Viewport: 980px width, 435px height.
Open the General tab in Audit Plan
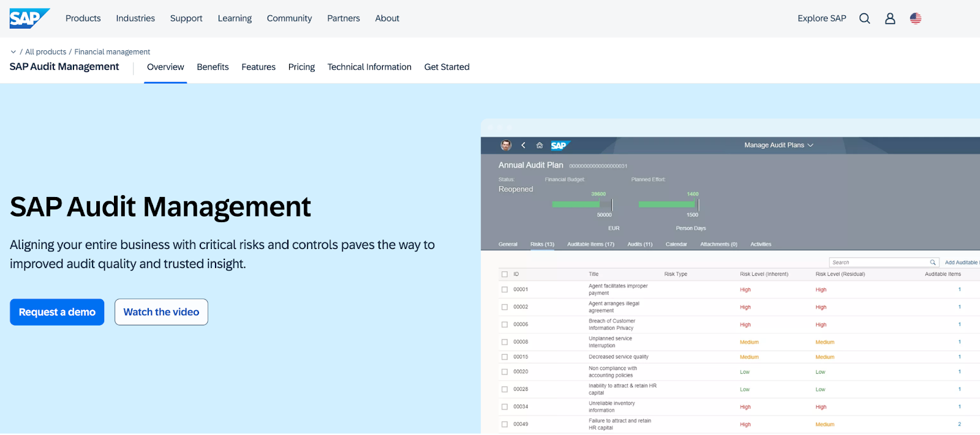pyautogui.click(x=508, y=244)
